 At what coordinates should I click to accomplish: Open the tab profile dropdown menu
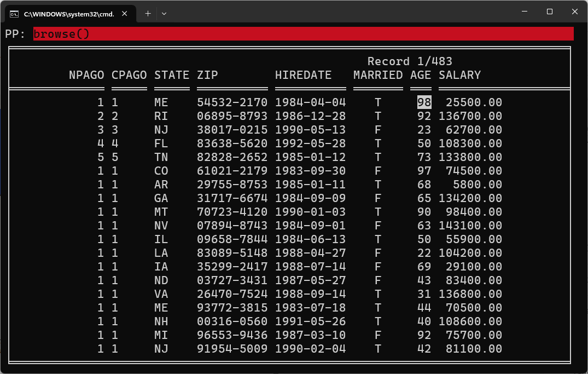164,14
